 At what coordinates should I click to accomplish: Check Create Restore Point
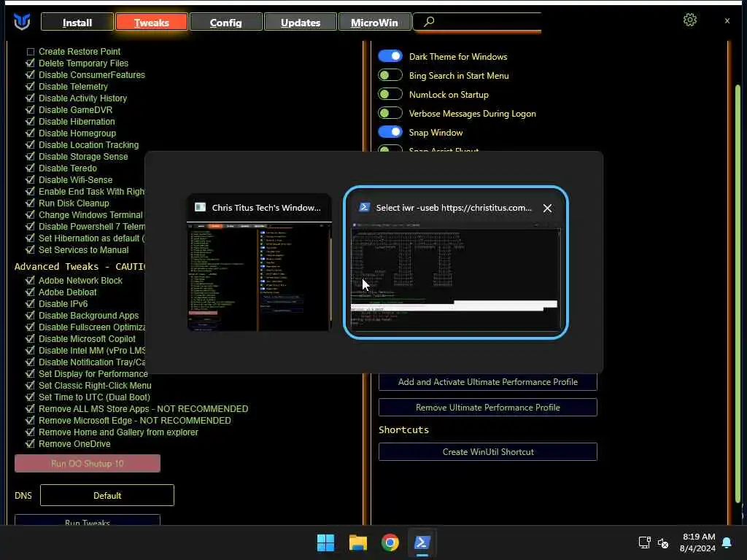pos(31,52)
